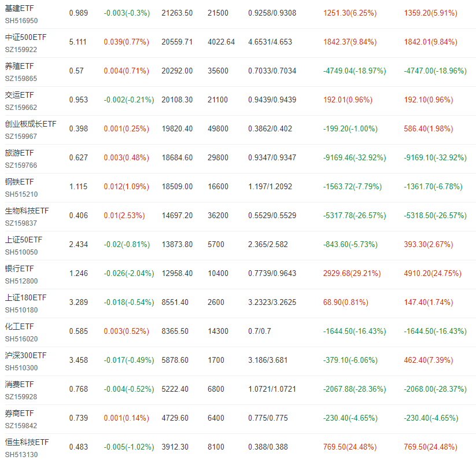Click 旅游ETF market value 18684.60
Screen dimensions: 476x460
pos(177,157)
